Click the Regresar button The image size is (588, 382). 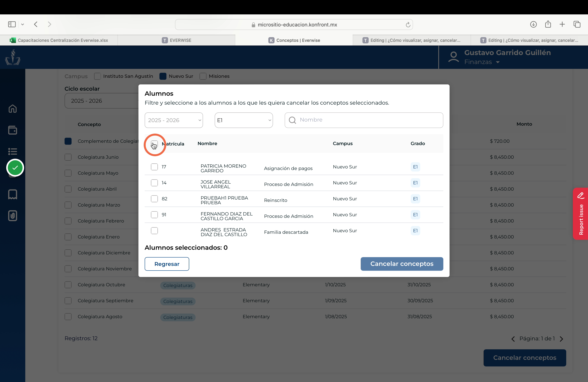coord(167,264)
